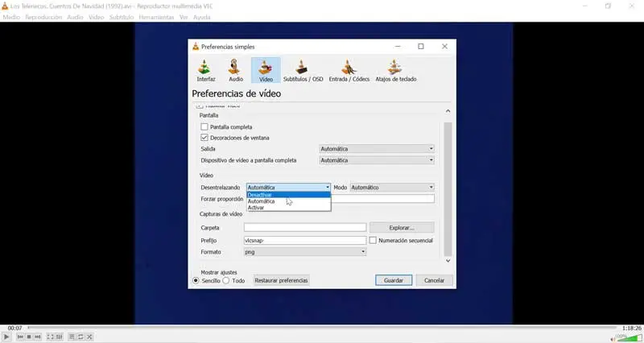644x343 pixels.
Task: Open the Interfaz preferences category
Action: 206,70
